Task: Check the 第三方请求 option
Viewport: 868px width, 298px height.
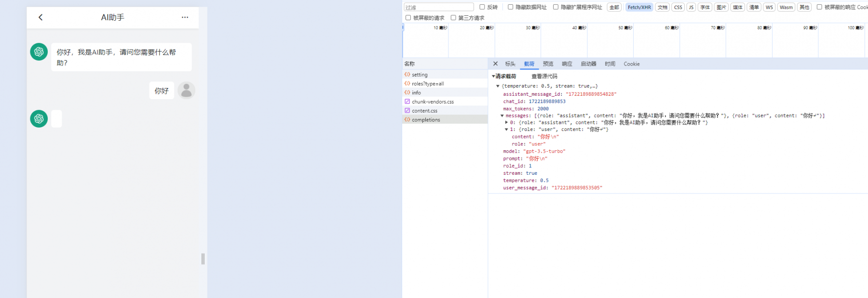Action: [453, 18]
